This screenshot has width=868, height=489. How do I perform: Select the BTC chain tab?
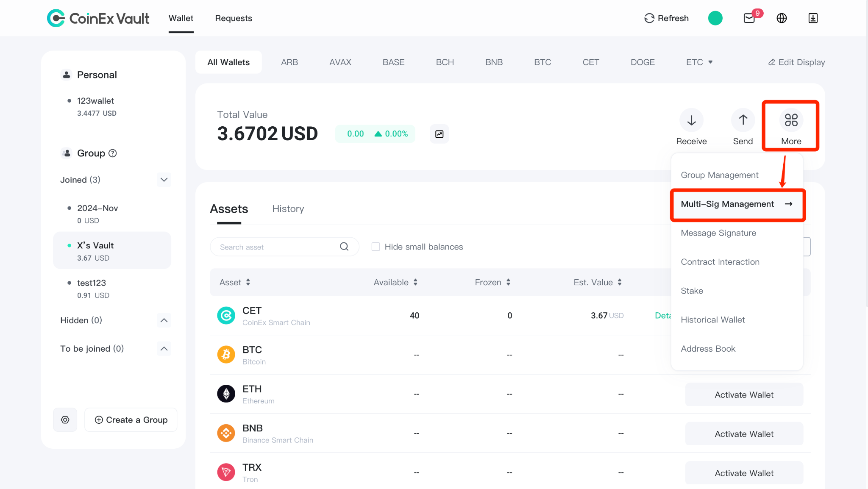(x=542, y=62)
